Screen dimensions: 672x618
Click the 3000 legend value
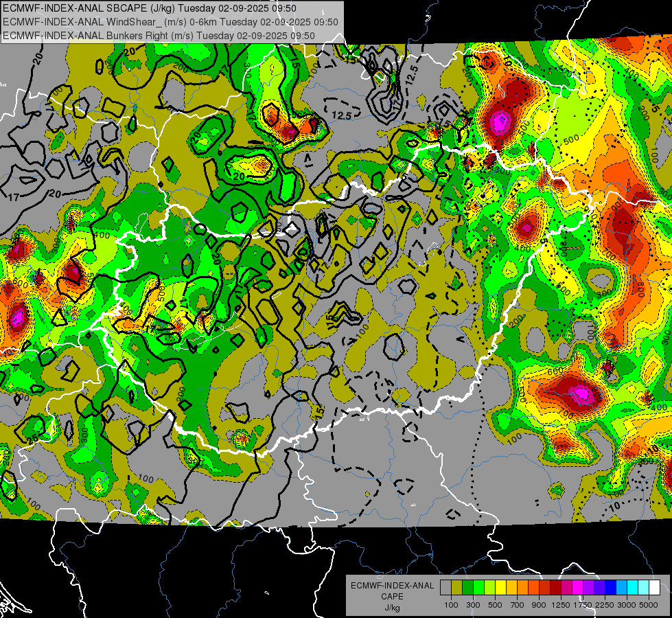tap(627, 605)
